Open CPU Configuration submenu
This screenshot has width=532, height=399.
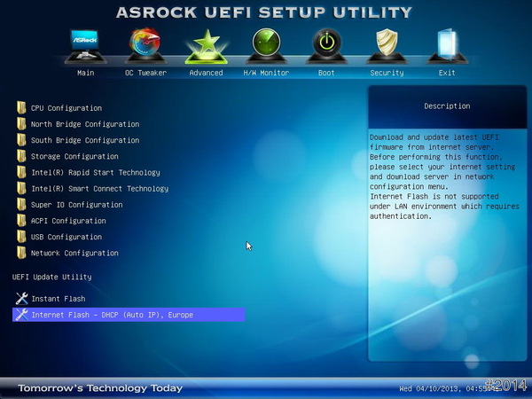click(x=66, y=108)
